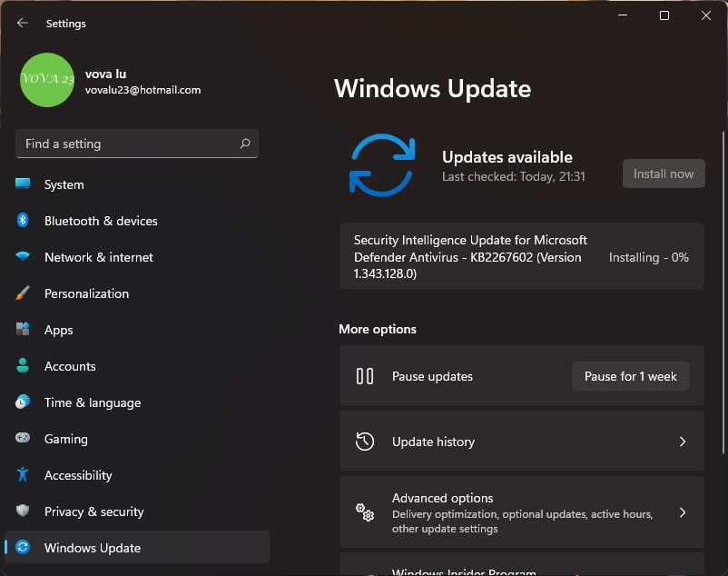
Task: Click the Updates available heading
Action: point(507,157)
